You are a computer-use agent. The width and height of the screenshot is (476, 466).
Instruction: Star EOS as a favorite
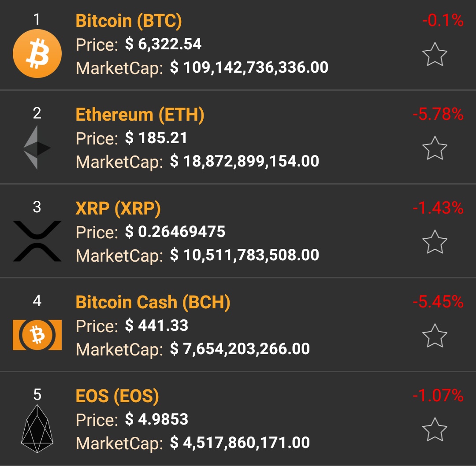(435, 429)
